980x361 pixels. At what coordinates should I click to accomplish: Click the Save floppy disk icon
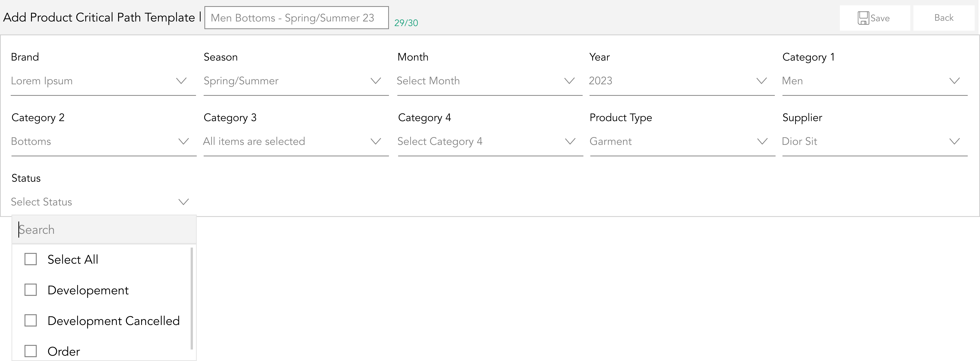863,18
